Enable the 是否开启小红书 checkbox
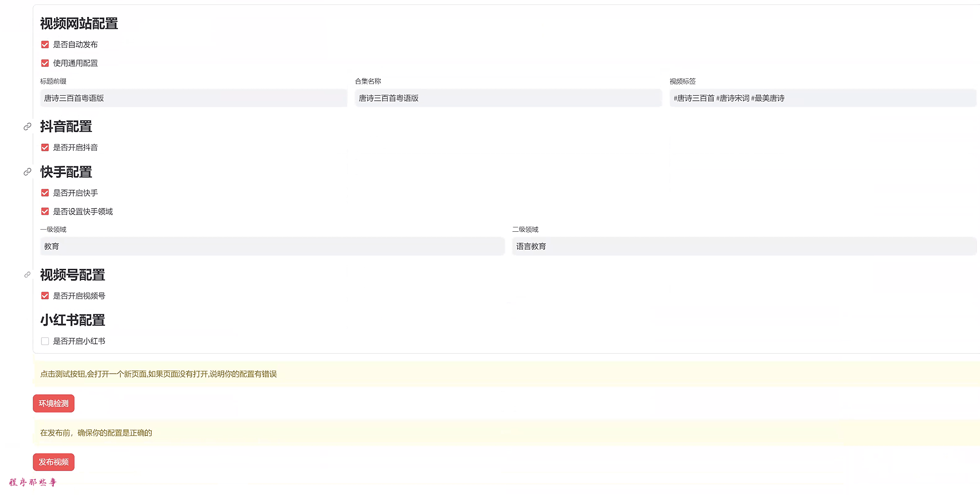The width and height of the screenshot is (980, 495). point(45,341)
